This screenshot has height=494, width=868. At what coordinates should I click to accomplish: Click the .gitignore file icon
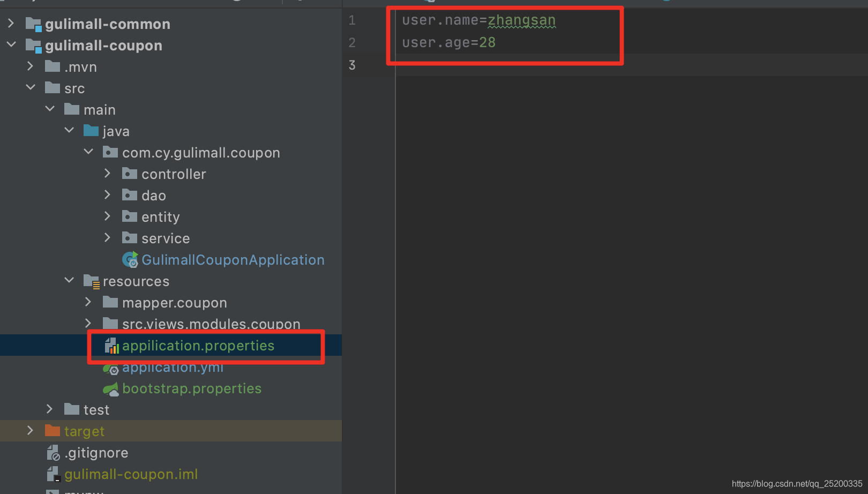(53, 453)
